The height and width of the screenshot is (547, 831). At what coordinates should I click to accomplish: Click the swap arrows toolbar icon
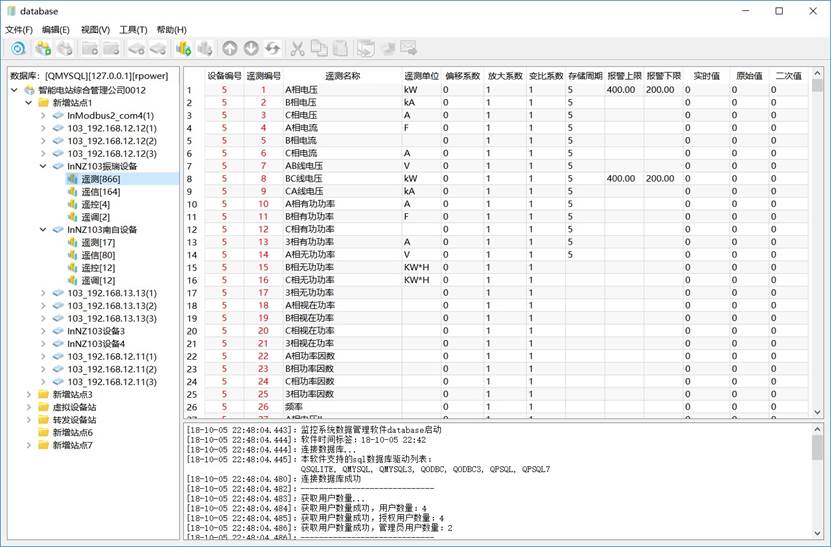pos(272,48)
